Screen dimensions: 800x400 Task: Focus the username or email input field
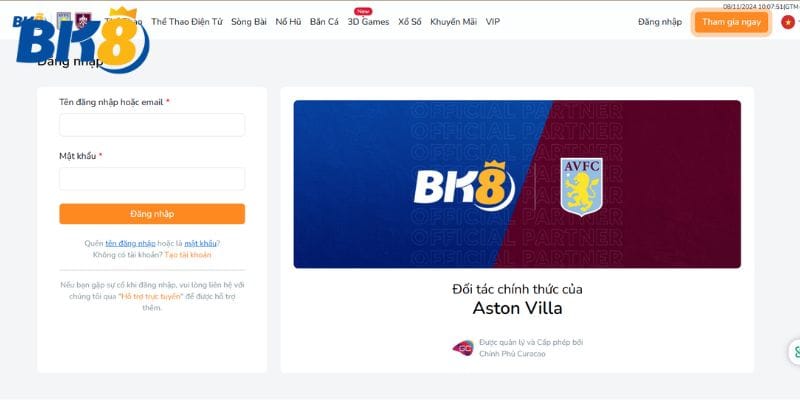click(152, 125)
